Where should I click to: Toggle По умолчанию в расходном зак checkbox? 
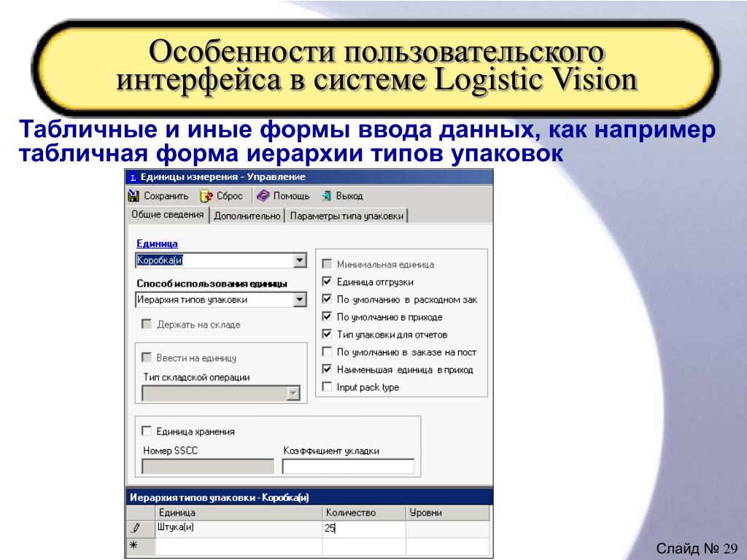click(x=327, y=299)
